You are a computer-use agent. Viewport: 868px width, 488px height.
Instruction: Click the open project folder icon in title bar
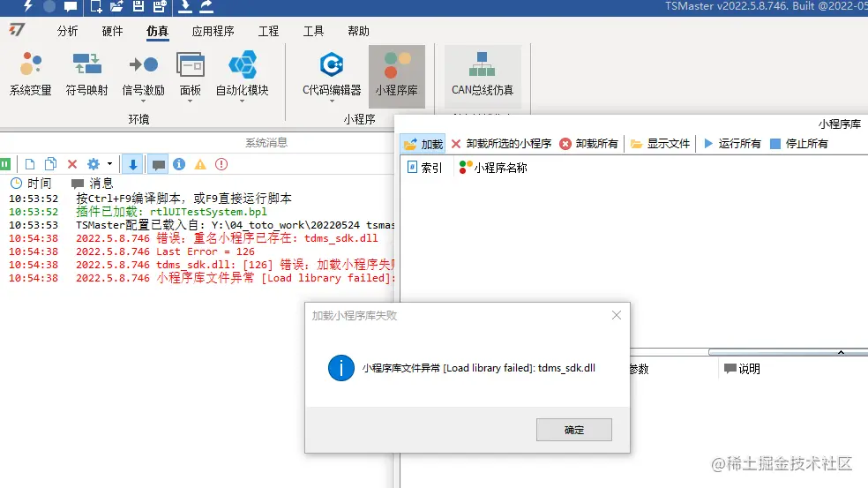pyautogui.click(x=116, y=6)
